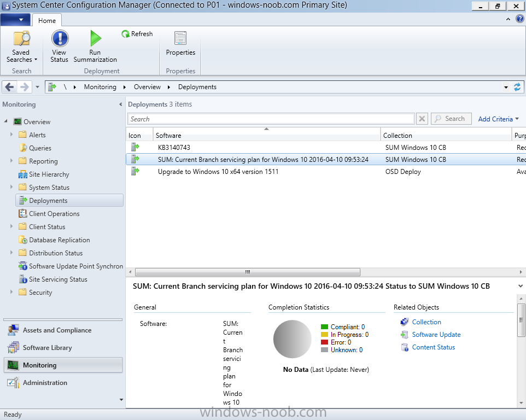Image resolution: width=526 pixels, height=420 pixels.
Task: Expand the Distribution Status folder
Action: coord(11,253)
